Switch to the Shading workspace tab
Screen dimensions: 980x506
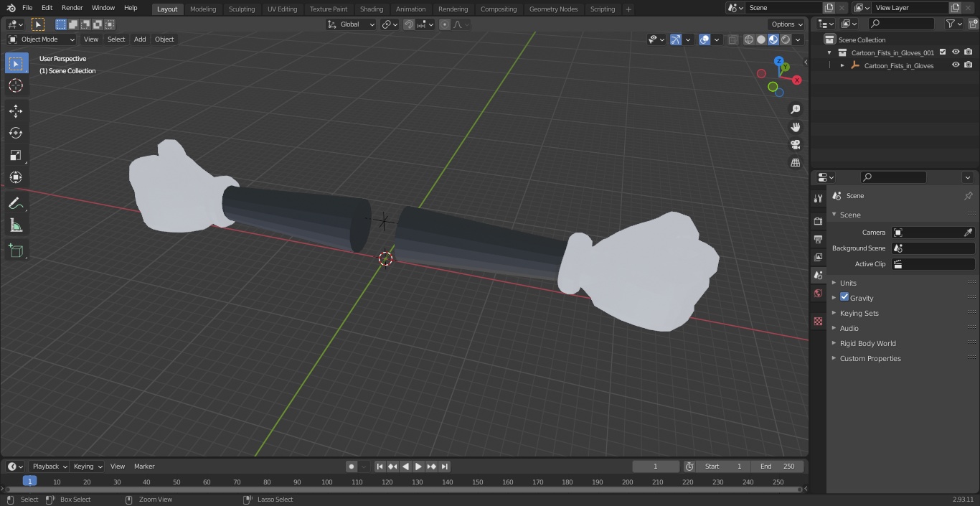[372, 9]
